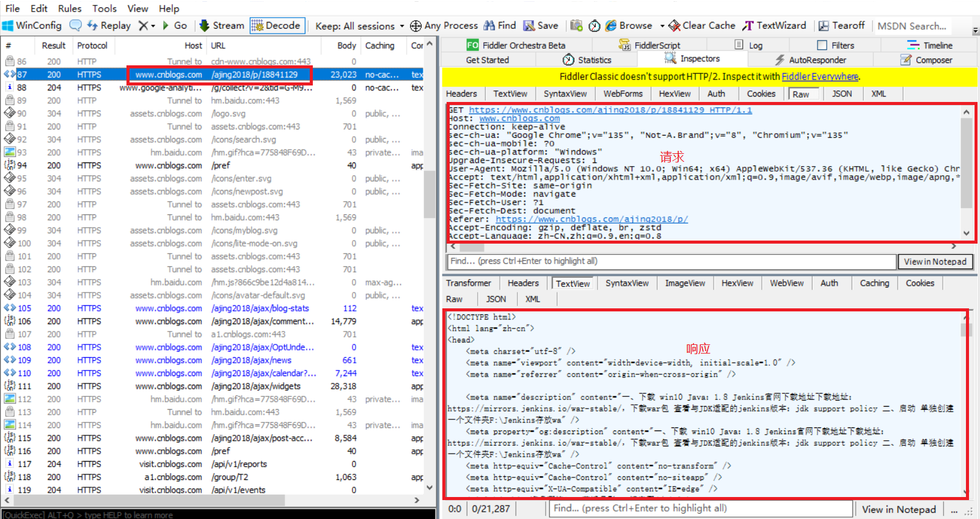The height and width of the screenshot is (519, 980).
Task: Click the timer clock icon
Action: pyautogui.click(x=594, y=26)
